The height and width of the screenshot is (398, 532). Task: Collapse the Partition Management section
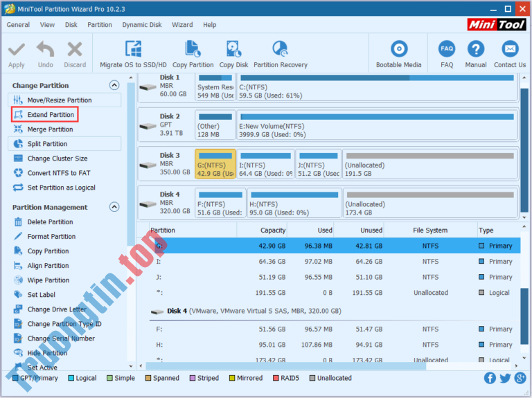114,207
